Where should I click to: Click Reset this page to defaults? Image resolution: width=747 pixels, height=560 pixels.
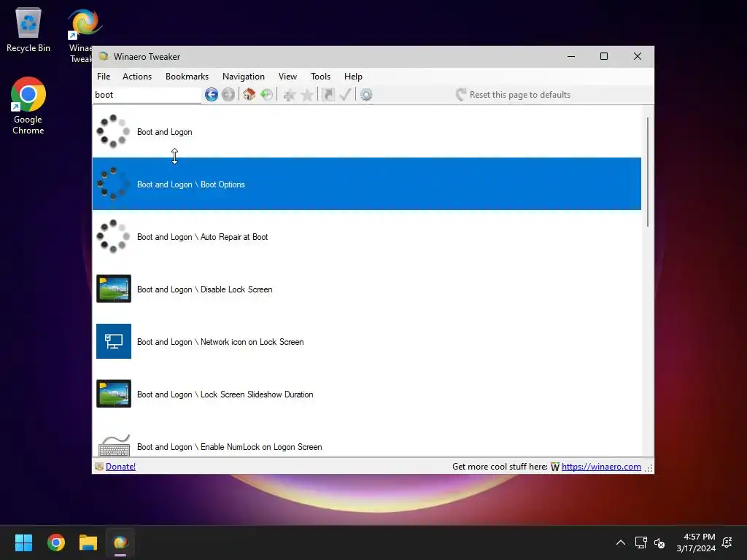click(513, 95)
